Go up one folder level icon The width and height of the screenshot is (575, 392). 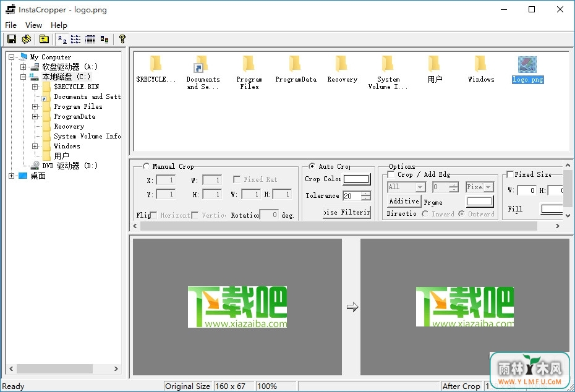click(x=44, y=39)
